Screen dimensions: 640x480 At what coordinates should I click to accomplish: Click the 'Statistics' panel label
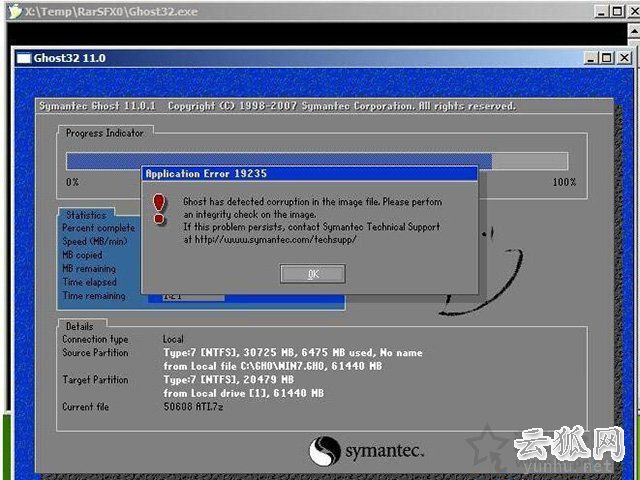tap(86, 215)
